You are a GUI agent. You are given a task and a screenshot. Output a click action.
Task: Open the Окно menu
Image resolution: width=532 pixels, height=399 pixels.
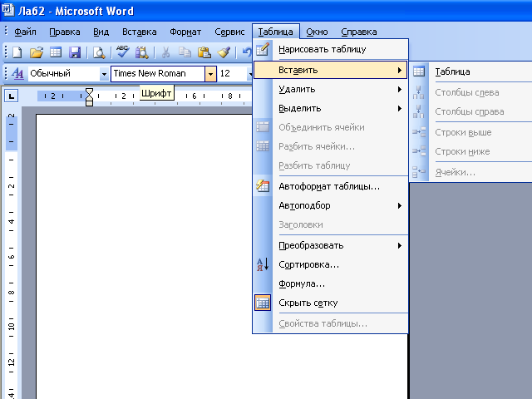[x=317, y=32]
